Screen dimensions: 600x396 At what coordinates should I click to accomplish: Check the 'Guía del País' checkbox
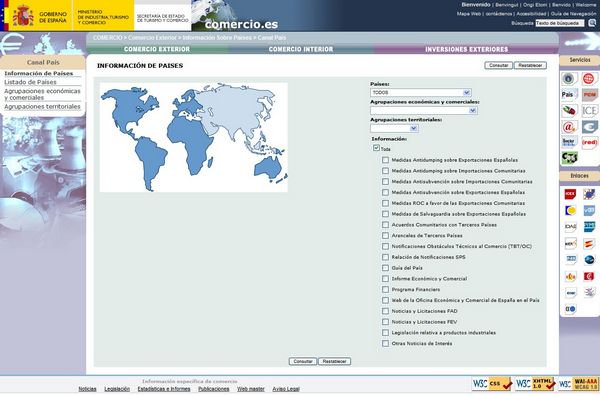click(385, 268)
